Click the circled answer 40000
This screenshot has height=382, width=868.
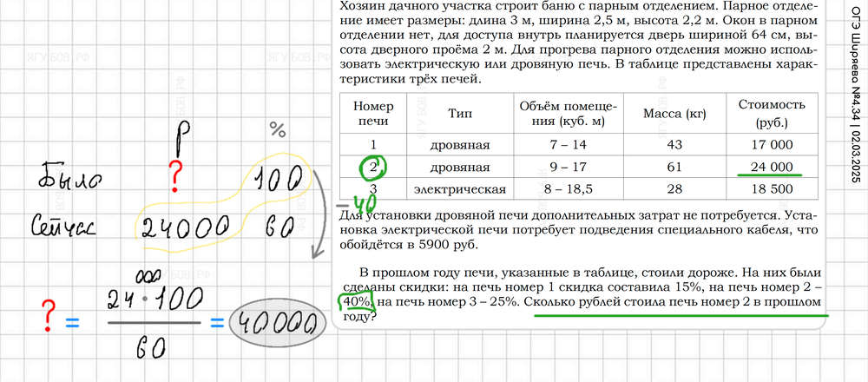(x=272, y=323)
